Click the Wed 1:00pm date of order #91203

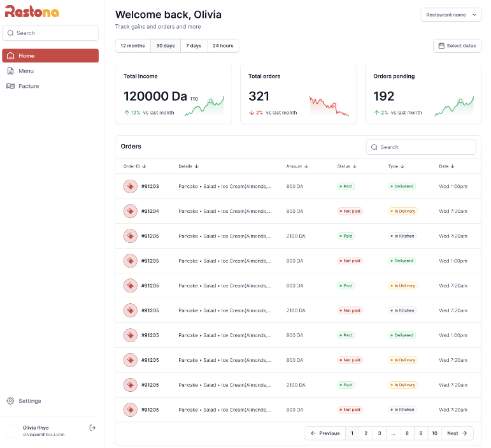tap(453, 187)
